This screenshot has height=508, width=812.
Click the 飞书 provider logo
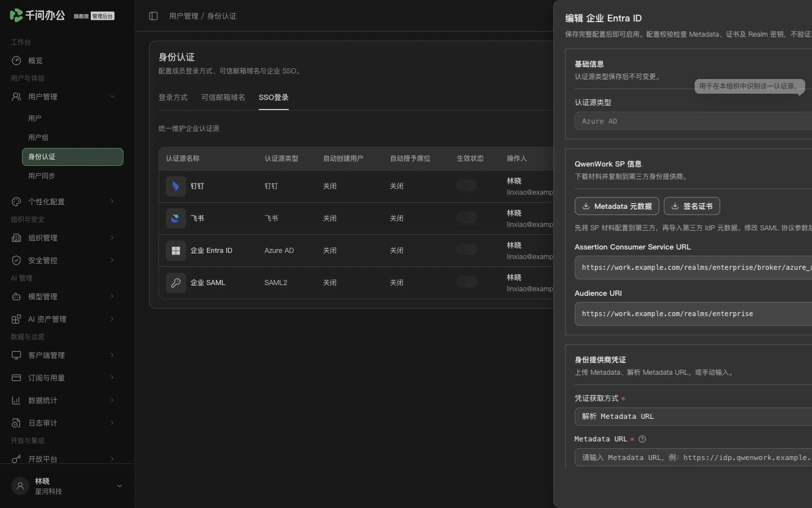[176, 218]
